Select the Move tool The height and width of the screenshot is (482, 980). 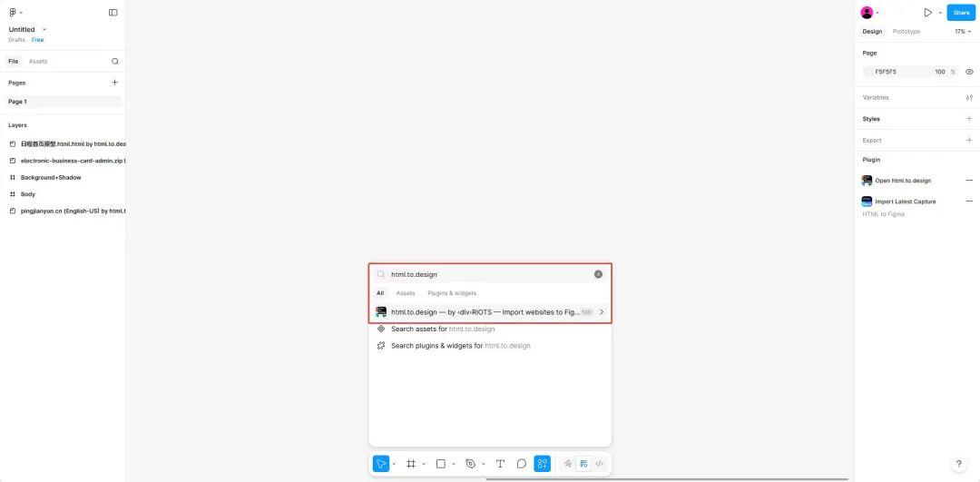pos(380,464)
